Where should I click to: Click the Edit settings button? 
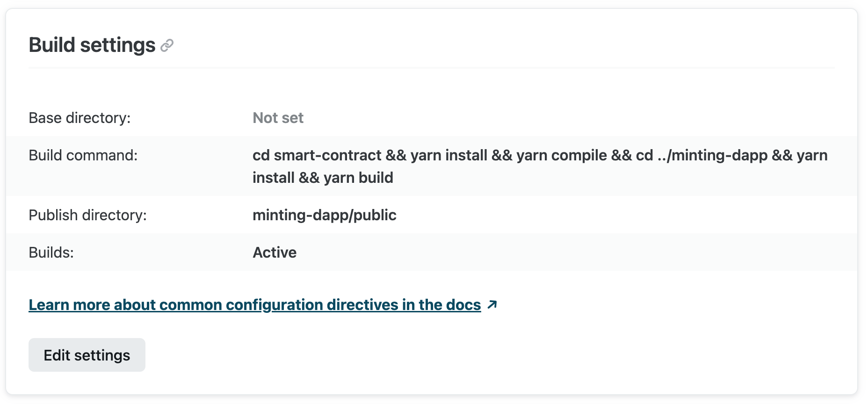87,355
